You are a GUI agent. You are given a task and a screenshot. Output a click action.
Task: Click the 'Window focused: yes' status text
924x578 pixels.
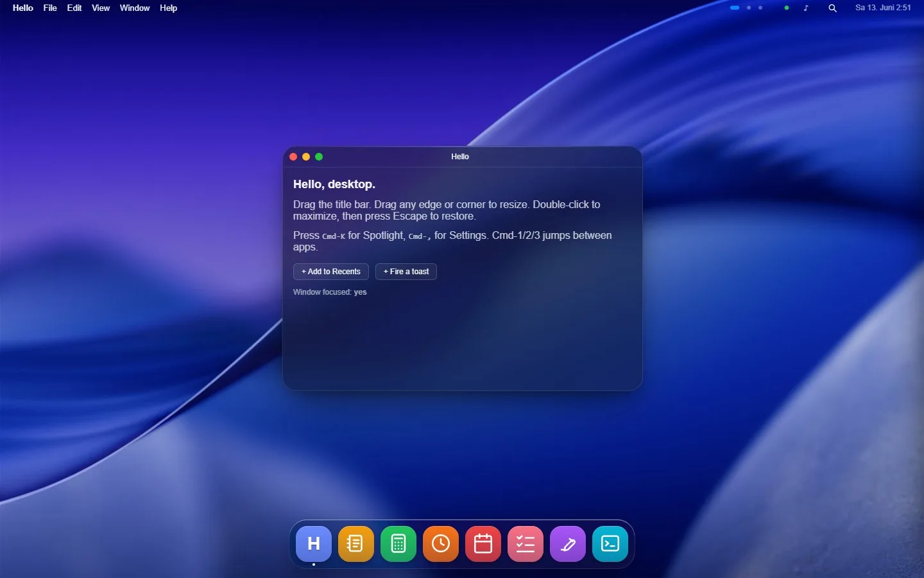[330, 292]
